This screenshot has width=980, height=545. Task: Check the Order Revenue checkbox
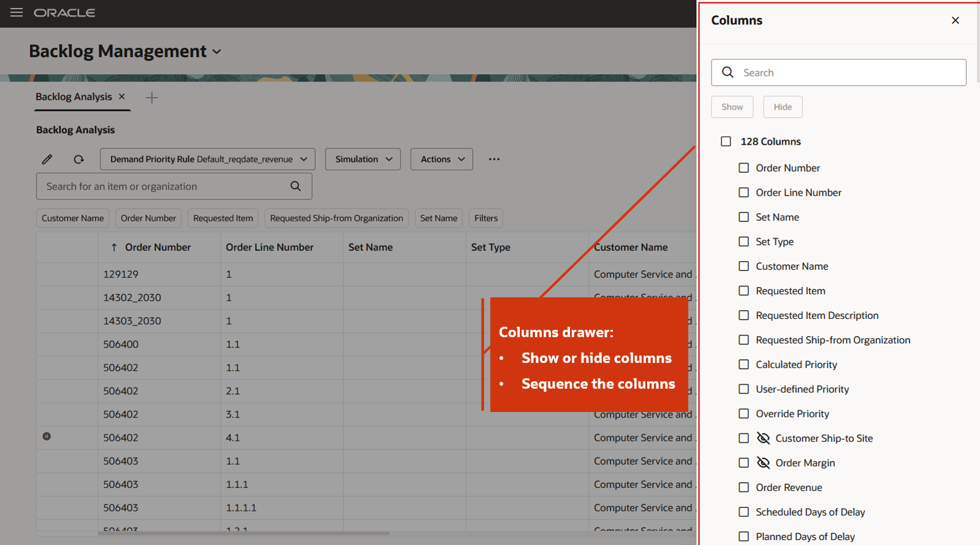[x=744, y=487]
